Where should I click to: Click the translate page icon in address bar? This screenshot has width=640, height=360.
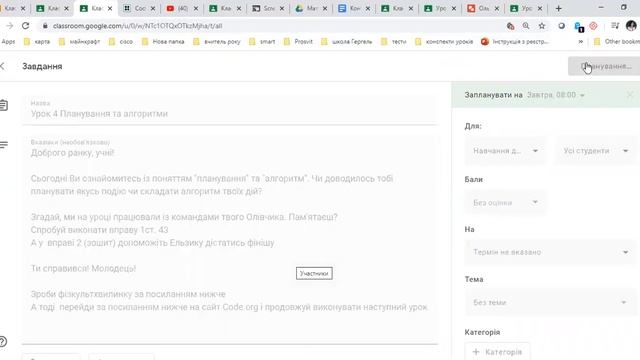click(510, 26)
